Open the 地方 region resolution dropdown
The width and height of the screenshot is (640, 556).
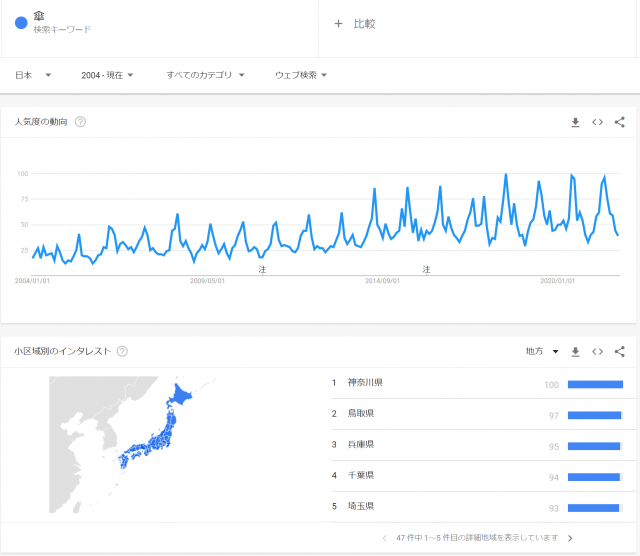(x=541, y=351)
